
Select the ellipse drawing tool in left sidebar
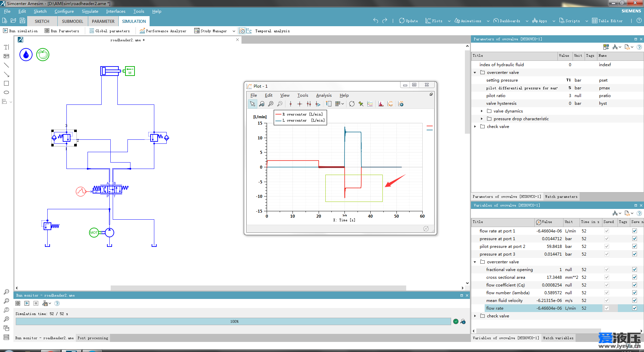coord(6,92)
